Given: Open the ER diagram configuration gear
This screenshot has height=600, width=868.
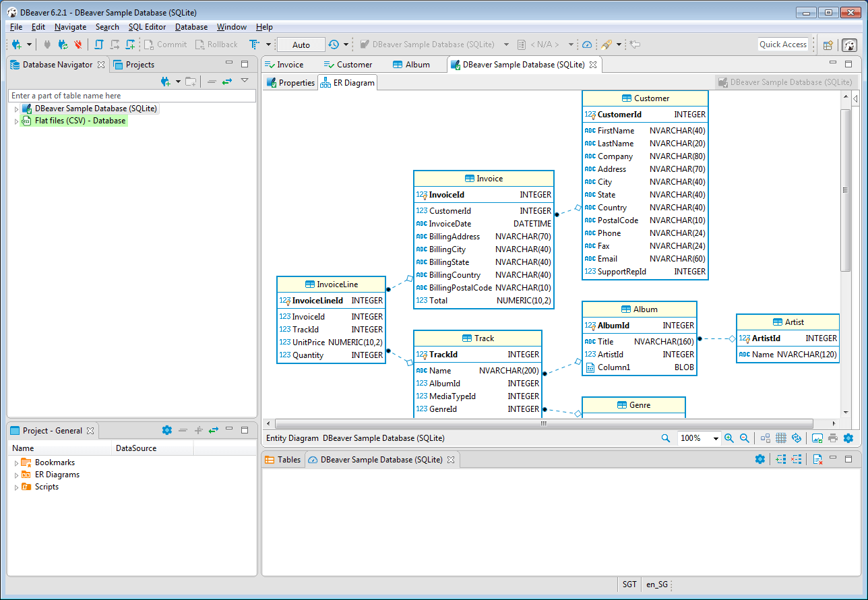Looking at the screenshot, I should point(848,438).
